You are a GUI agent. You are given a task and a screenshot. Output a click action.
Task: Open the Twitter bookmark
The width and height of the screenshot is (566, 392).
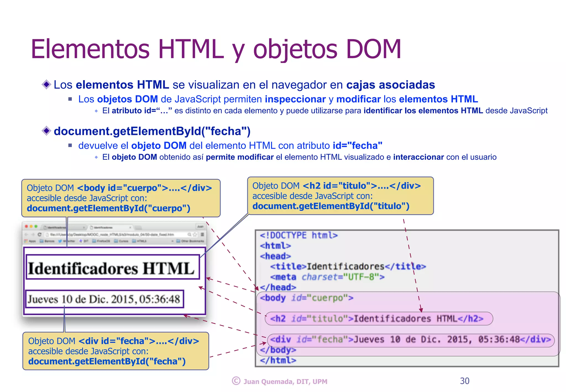(66, 241)
